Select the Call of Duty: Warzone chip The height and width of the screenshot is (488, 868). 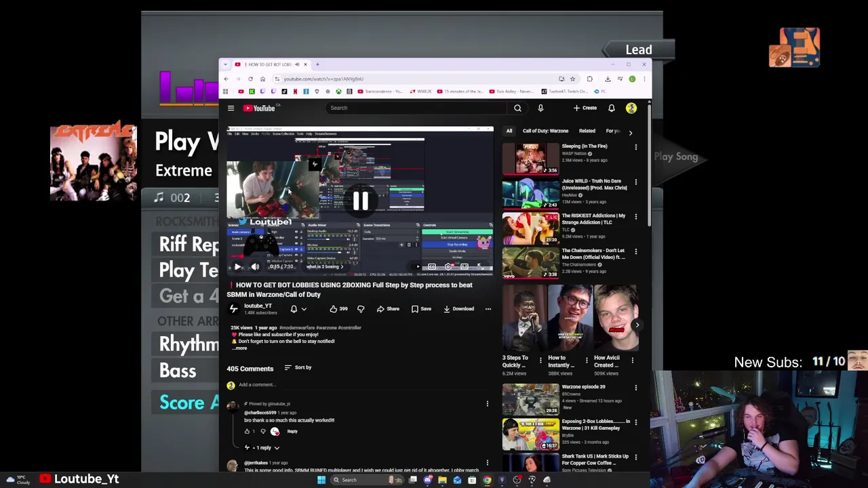545,131
